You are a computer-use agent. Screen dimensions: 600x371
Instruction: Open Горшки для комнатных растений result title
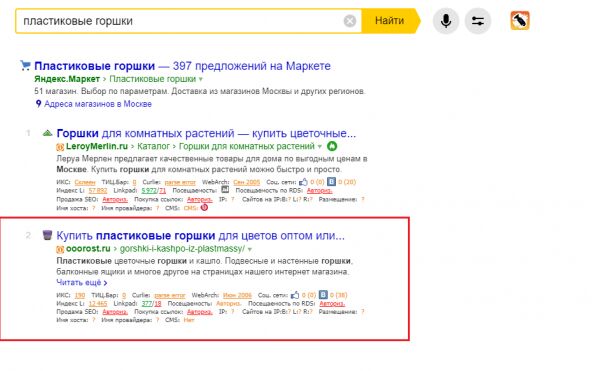[x=206, y=133]
